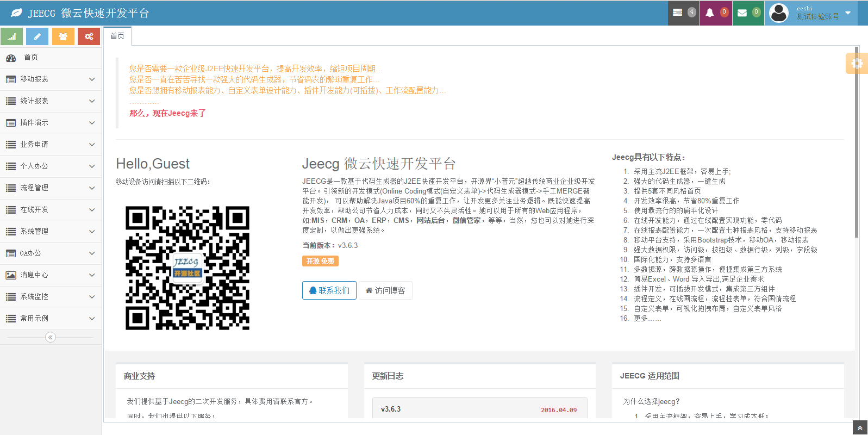Click the scroll-to-top arrow button
The height and width of the screenshot is (435, 868).
860,428
